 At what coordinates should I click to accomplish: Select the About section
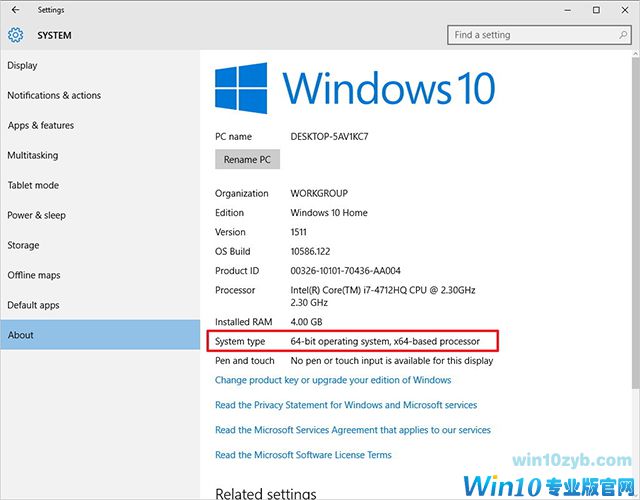tap(100, 335)
